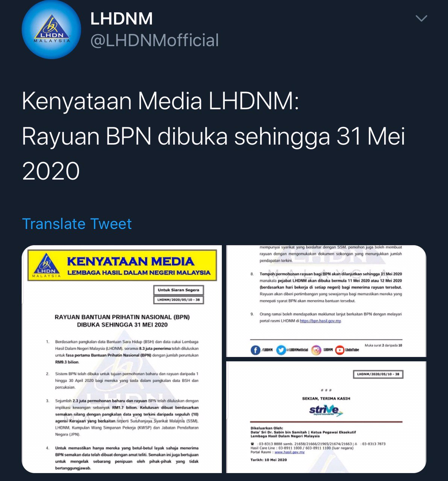Open the LHDNM profile avatar

click(x=51, y=29)
